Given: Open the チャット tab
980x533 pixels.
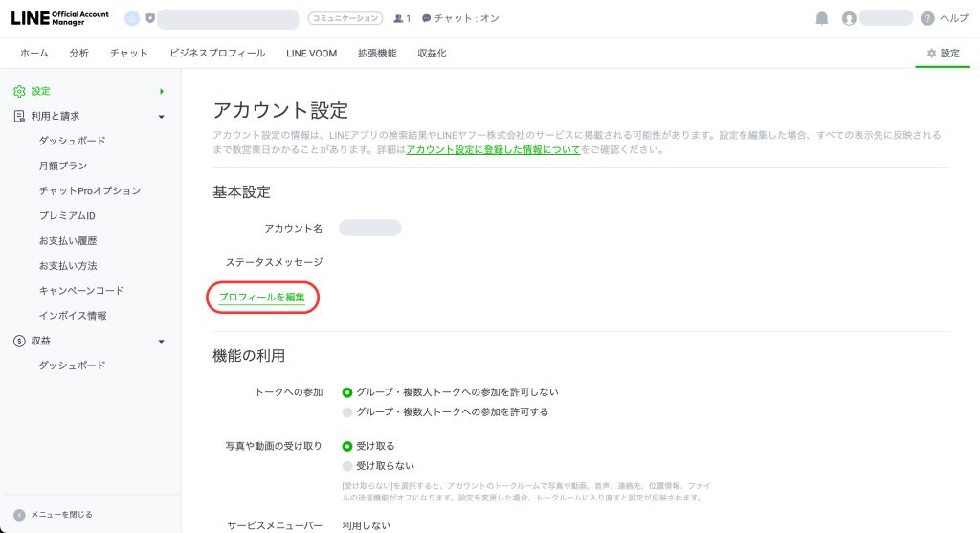Looking at the screenshot, I should point(128,54).
